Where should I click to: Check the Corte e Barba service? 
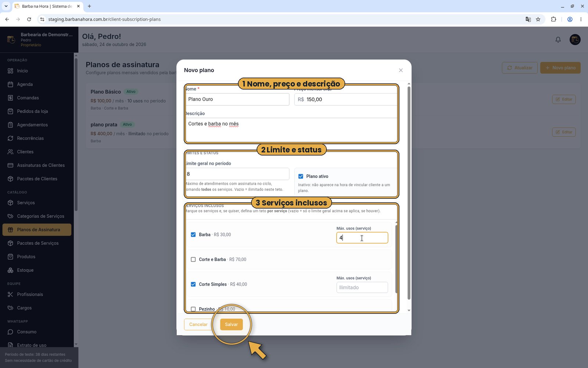(x=193, y=259)
